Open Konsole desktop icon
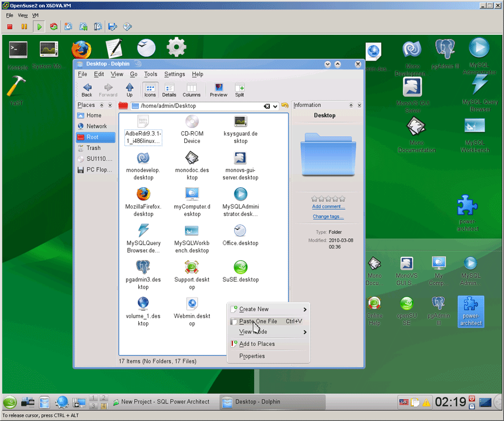This screenshot has width=504, height=421. pos(18,55)
